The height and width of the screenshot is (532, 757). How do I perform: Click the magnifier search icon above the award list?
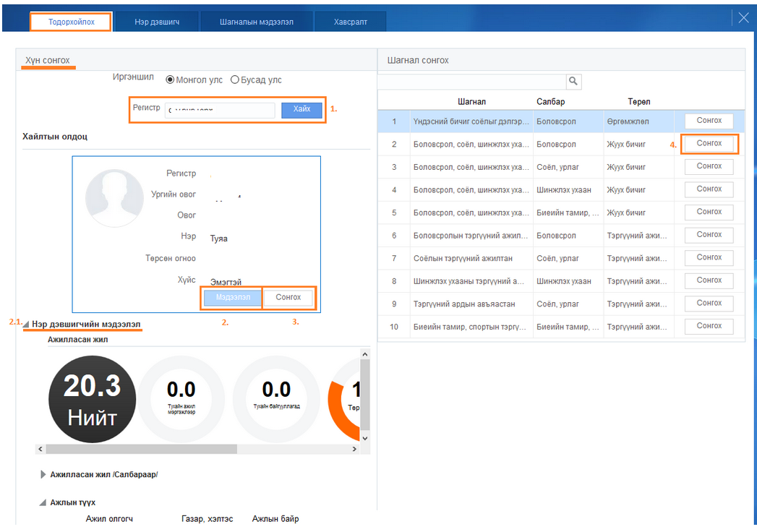573,81
